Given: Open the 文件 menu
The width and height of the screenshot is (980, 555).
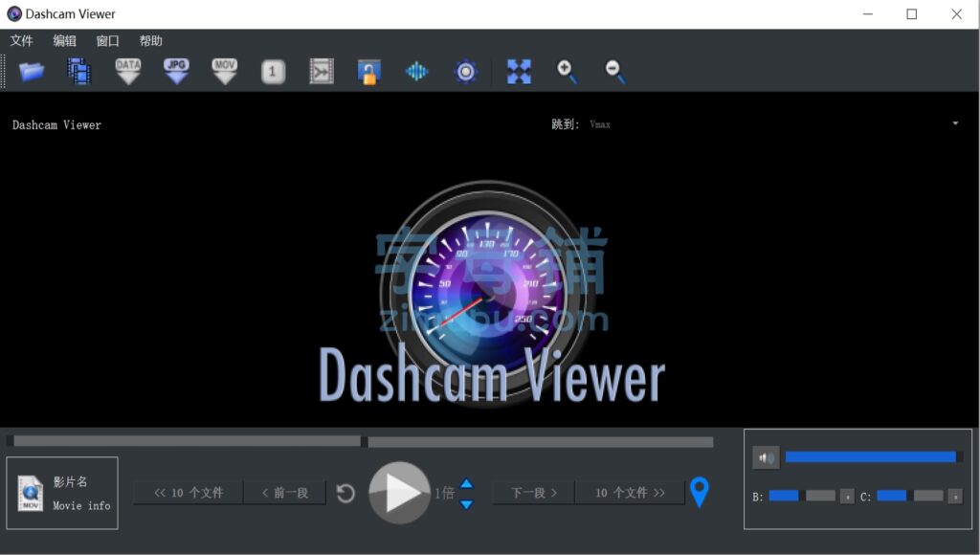Looking at the screenshot, I should [21, 40].
